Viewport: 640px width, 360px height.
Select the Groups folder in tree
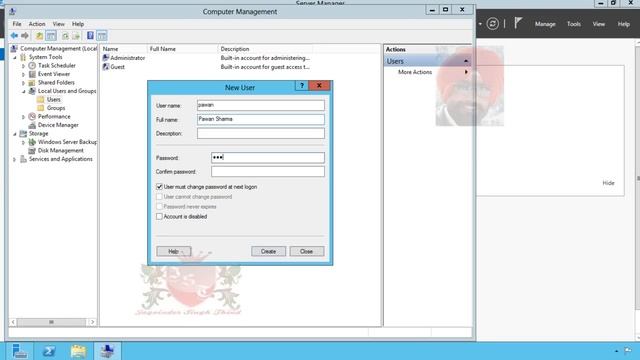pos(56,108)
